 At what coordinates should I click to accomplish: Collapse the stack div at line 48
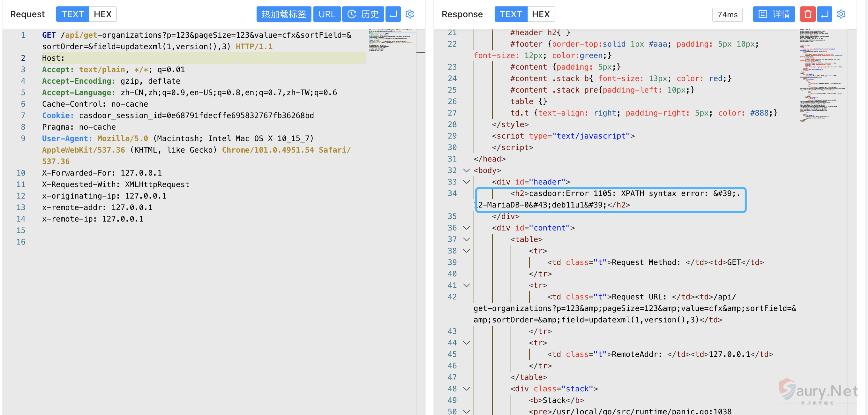click(466, 389)
